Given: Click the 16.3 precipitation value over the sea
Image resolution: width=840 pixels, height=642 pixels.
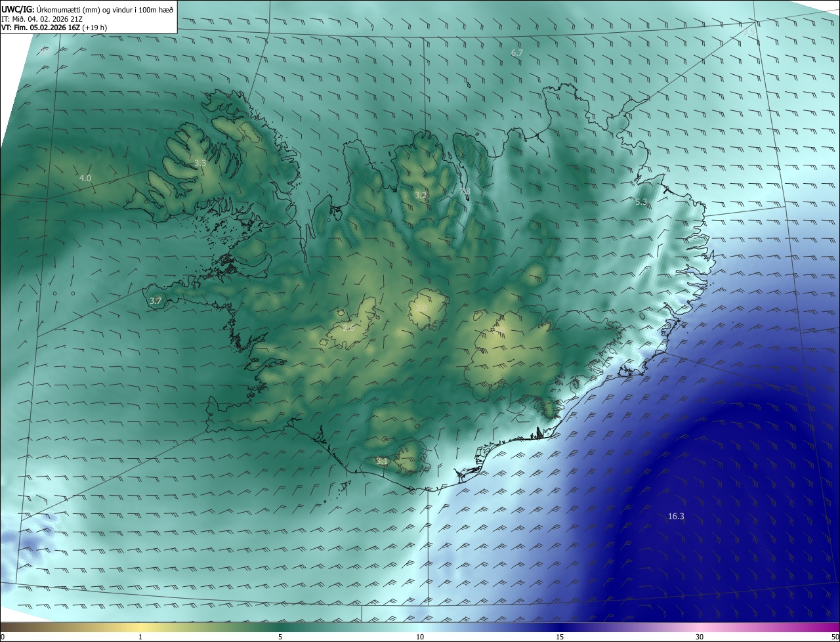Looking at the screenshot, I should click(676, 517).
